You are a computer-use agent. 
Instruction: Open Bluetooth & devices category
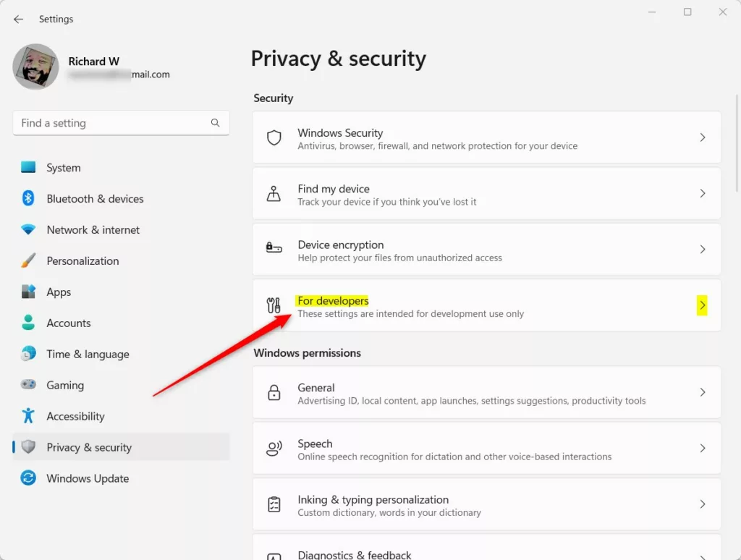(95, 199)
